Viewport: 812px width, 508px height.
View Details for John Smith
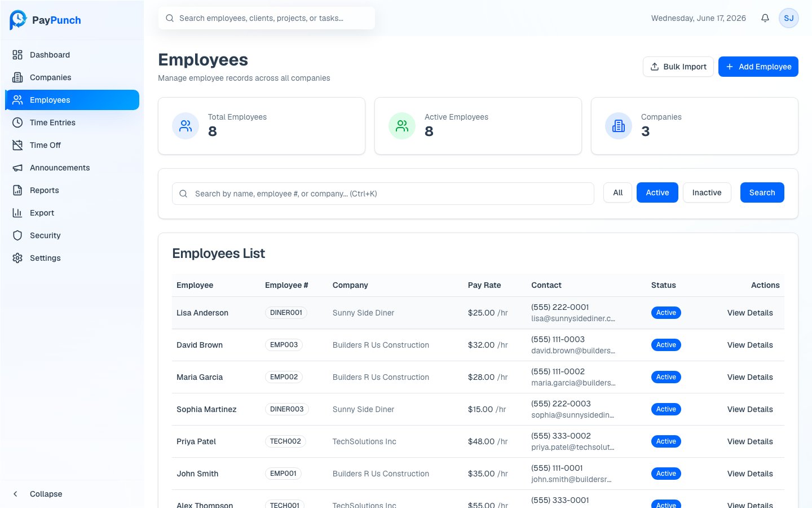pos(750,474)
